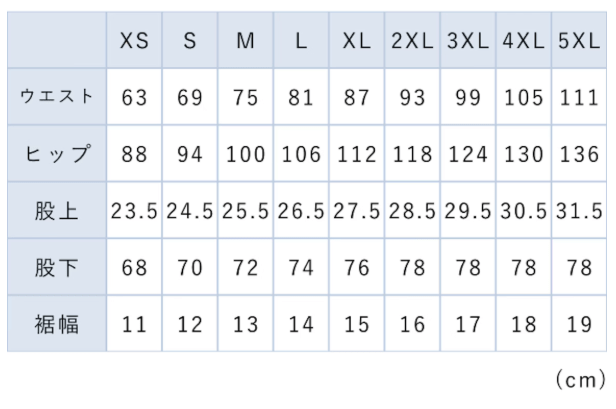Click the 5XL size header

tap(577, 42)
